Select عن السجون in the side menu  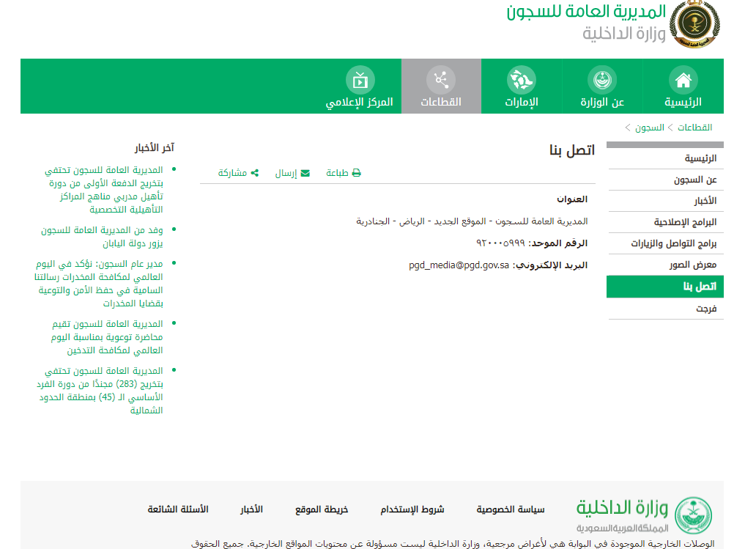pos(665,180)
